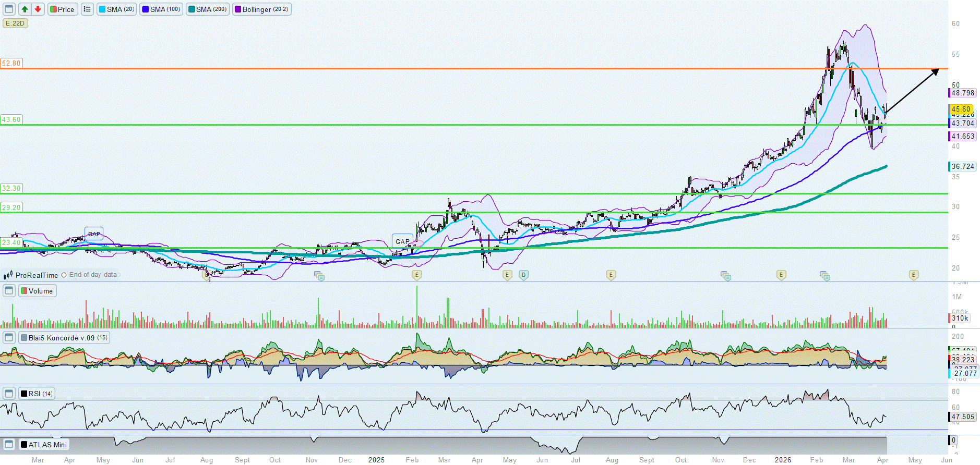This screenshot has width=980, height=465.
Task: Click the ProRealTime candlestick logo icon
Action: (8, 275)
